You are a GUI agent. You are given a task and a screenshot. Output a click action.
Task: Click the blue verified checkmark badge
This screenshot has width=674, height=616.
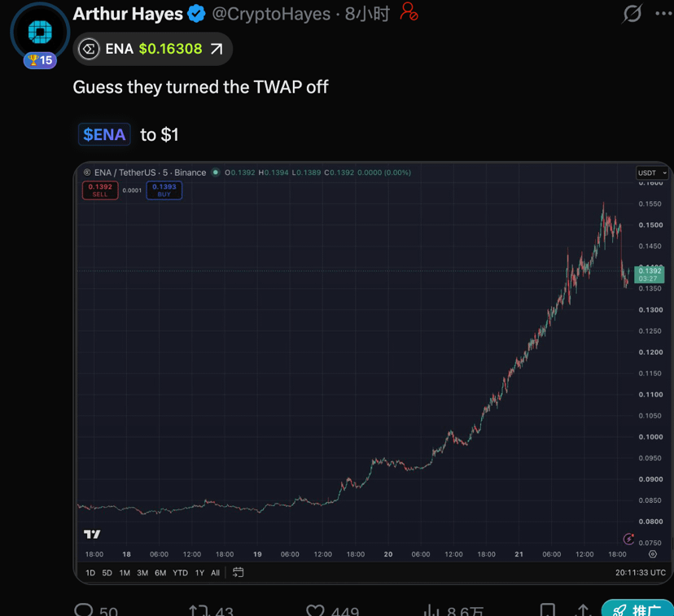click(x=196, y=14)
